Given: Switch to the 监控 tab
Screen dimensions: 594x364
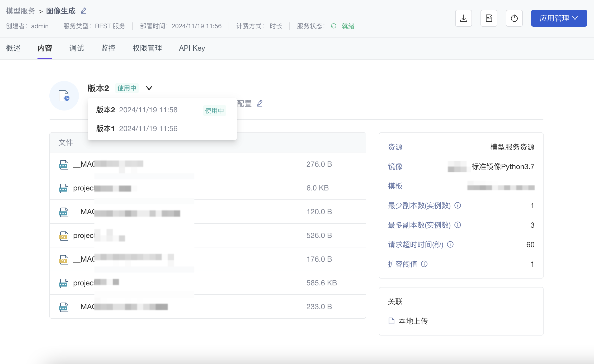Looking at the screenshot, I should click(108, 48).
